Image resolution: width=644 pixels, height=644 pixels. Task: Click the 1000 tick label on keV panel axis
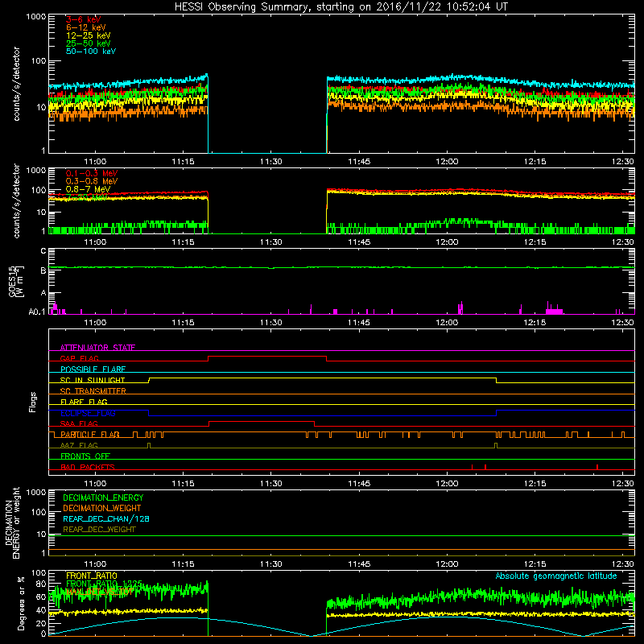36,17
